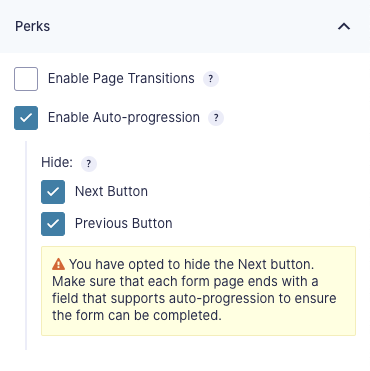Click the vertical indent line beside Hide options
This screenshot has height=371, width=370.
click(26, 246)
